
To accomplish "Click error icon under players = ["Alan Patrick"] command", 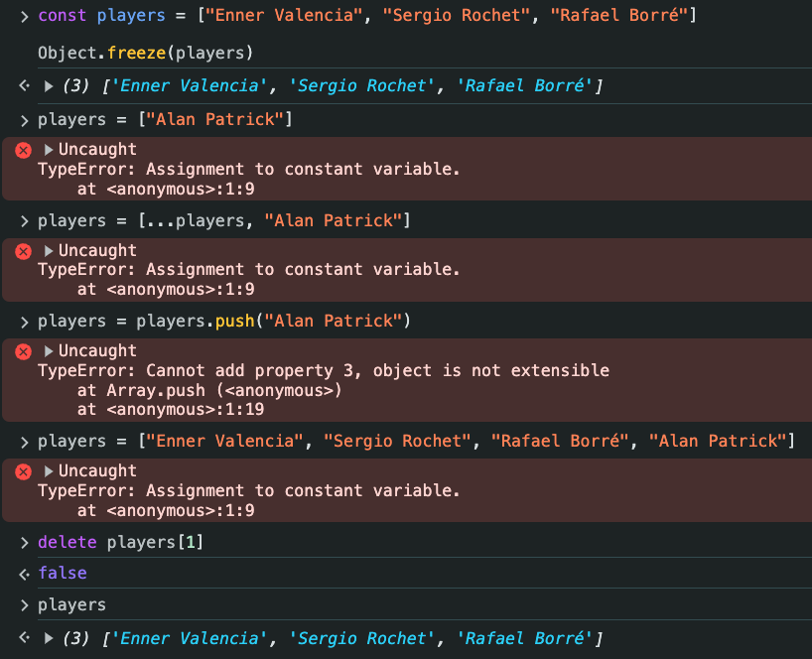I will [x=23, y=150].
